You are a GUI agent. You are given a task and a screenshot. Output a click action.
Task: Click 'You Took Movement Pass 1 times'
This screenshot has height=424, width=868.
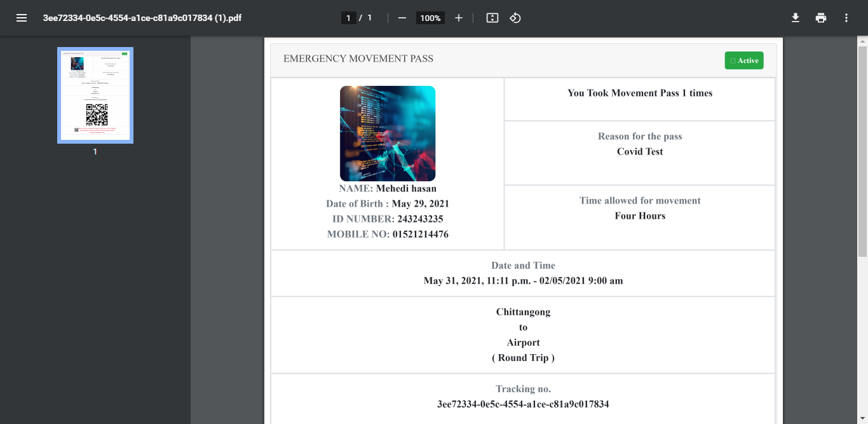640,93
